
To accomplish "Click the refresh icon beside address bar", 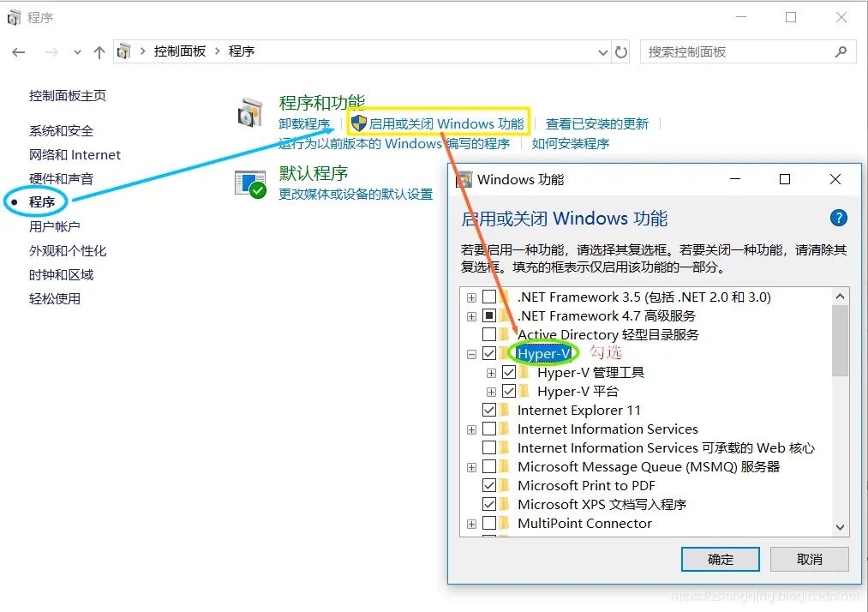I will tap(621, 52).
